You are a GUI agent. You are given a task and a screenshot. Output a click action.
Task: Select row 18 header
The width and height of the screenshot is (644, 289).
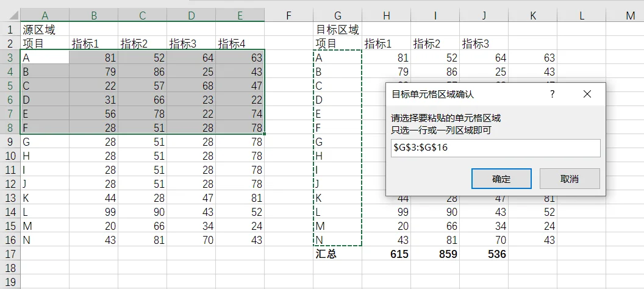10,268
